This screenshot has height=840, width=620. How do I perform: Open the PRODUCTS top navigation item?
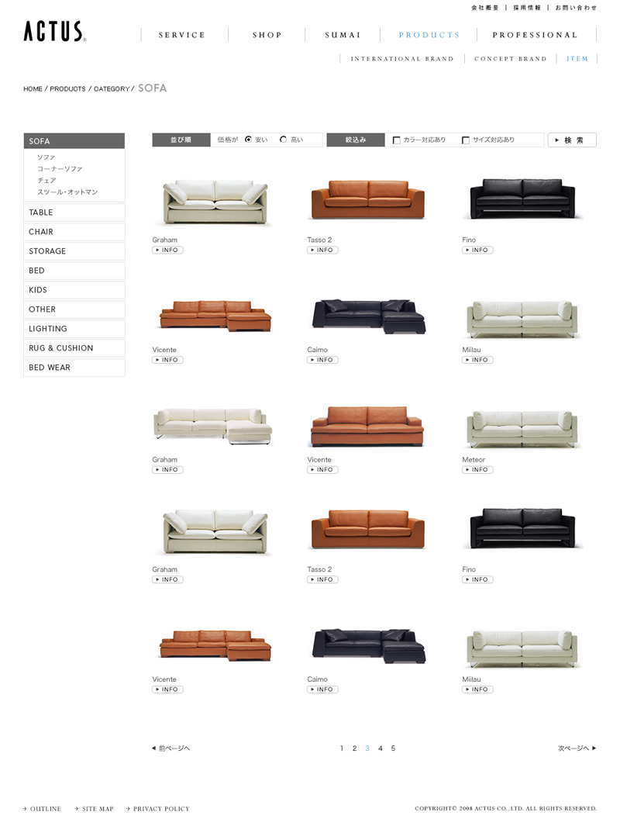tap(429, 35)
